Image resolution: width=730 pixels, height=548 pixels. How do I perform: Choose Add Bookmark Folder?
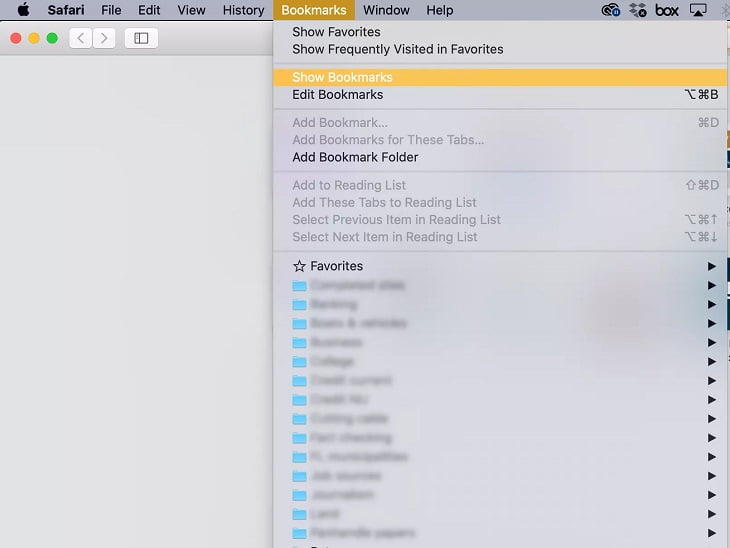[x=500, y=157]
